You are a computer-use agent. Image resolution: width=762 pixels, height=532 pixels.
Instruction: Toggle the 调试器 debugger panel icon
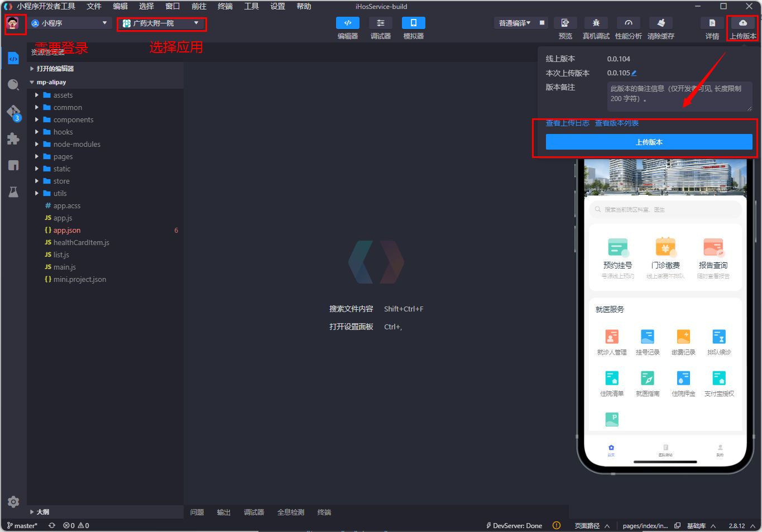(380, 23)
